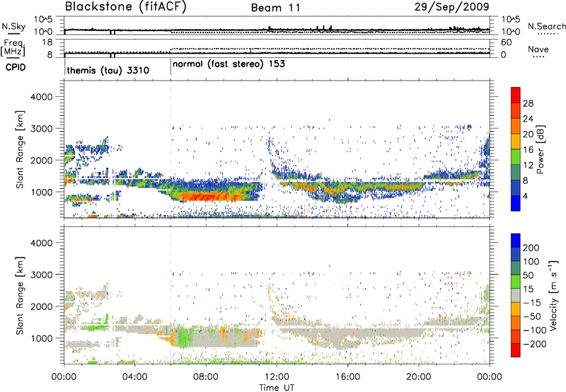
Task: Click the 'N.Sky' legend label
Action: (x=13, y=26)
